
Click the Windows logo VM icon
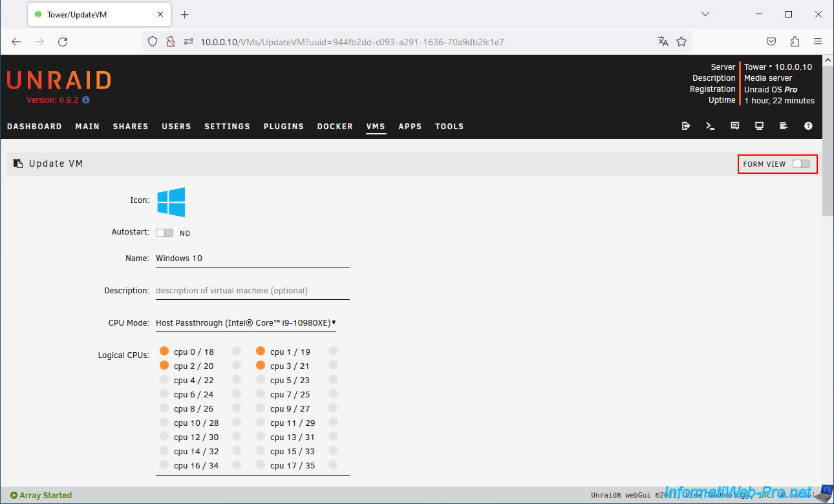171,202
